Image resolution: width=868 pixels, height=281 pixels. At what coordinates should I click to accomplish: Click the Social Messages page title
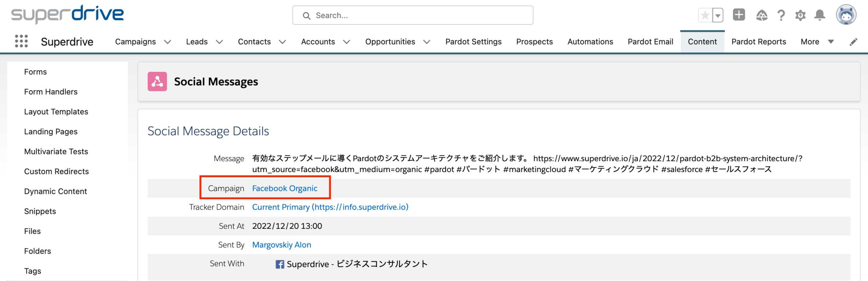tap(216, 82)
